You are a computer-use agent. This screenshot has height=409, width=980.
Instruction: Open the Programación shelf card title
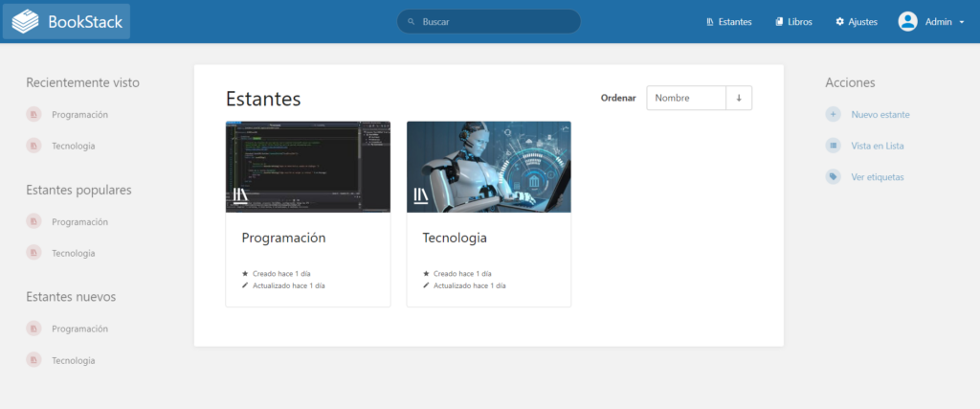(x=283, y=238)
